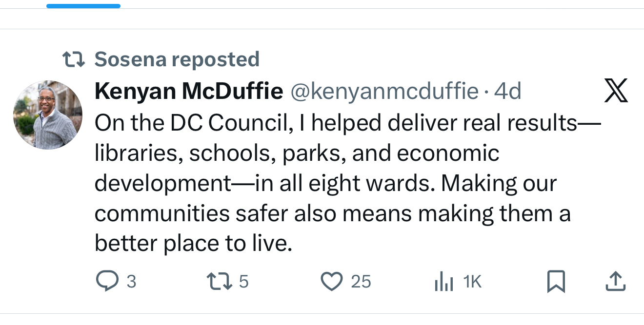Click the 4d timestamp
The width and height of the screenshot is (644, 325).
tap(507, 91)
